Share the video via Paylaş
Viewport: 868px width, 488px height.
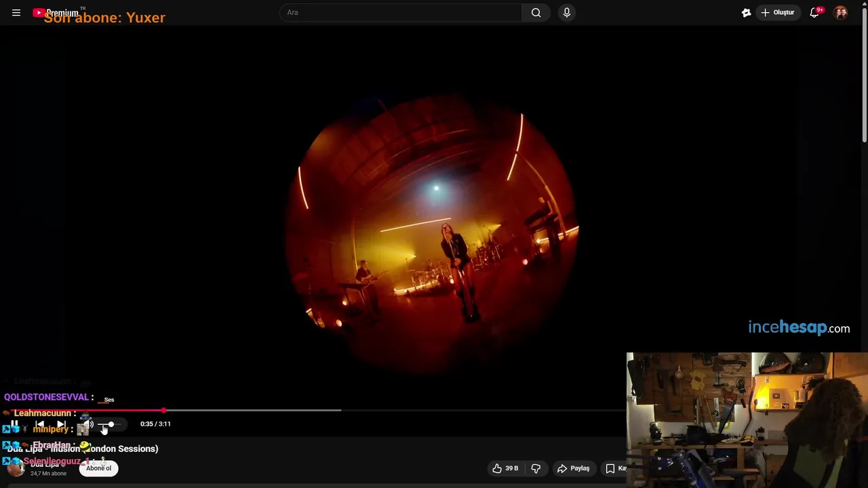click(573, 468)
